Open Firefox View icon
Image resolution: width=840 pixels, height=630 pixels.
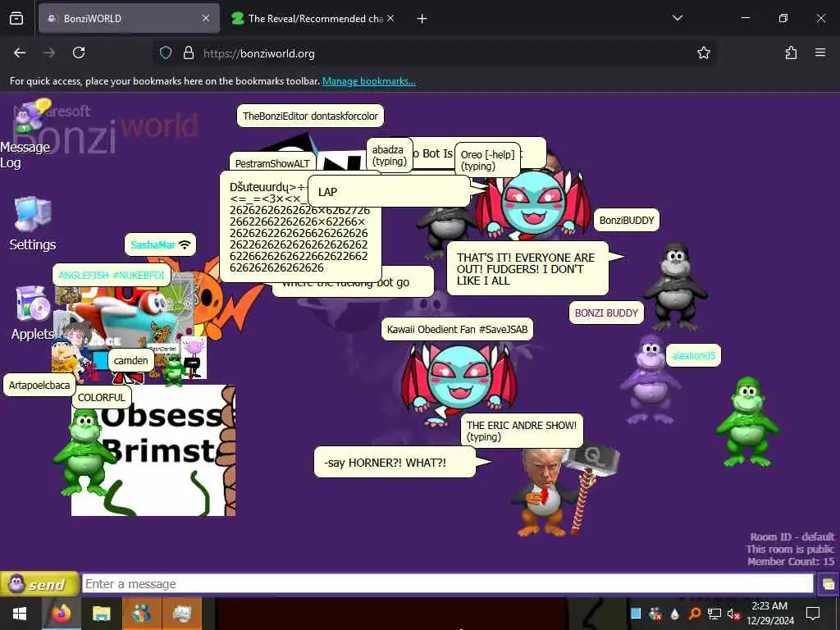(x=16, y=18)
